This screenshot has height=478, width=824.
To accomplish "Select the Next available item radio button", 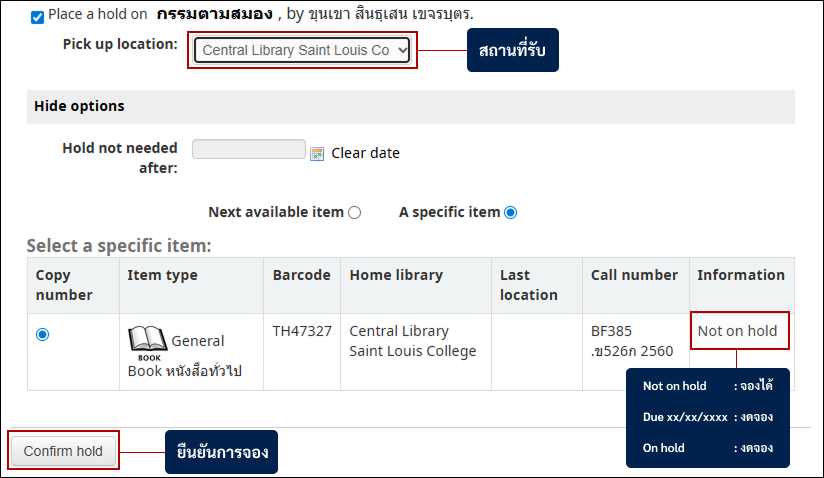I will pyautogui.click(x=354, y=212).
